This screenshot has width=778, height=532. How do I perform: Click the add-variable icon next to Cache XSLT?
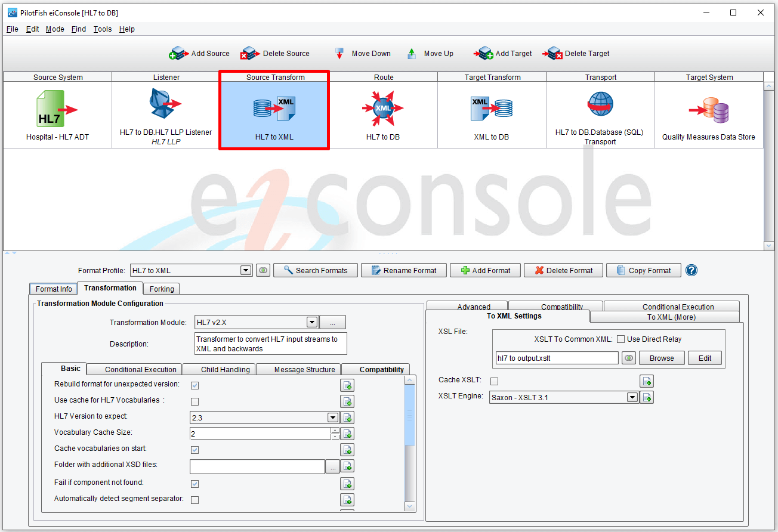coord(647,381)
